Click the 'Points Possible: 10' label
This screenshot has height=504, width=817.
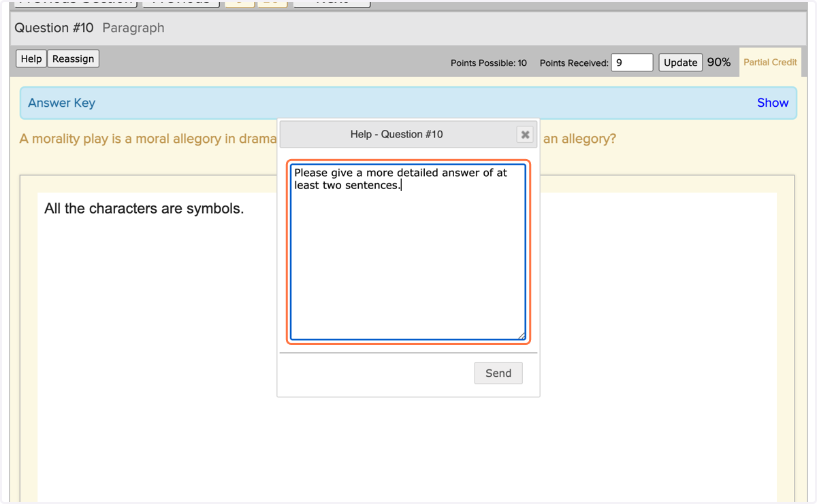point(489,63)
